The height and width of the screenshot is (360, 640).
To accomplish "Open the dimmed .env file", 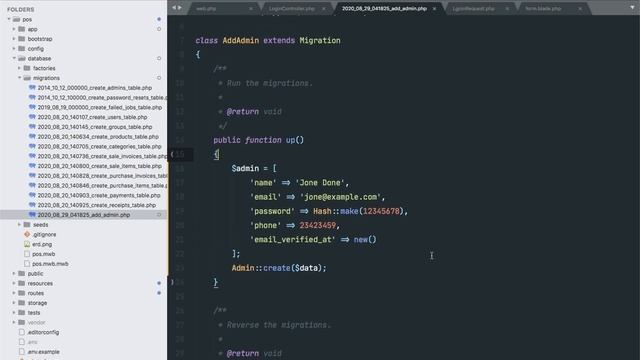I will [33, 342].
